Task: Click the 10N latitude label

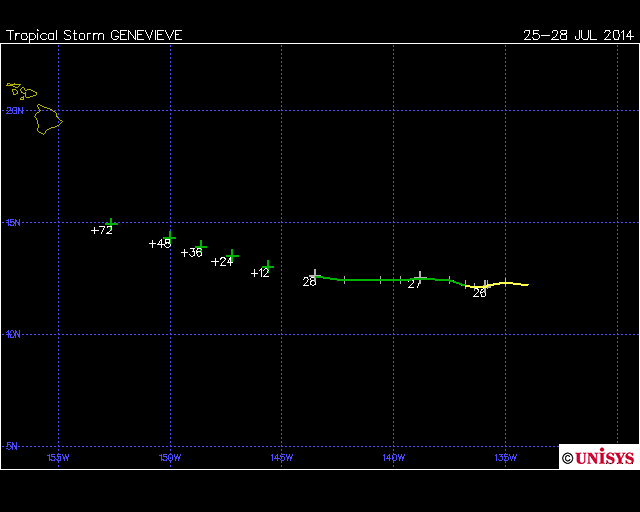Action: click(13, 334)
